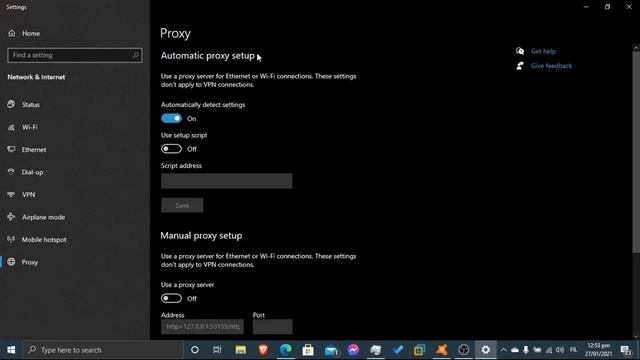Click the proxy Port field
The height and width of the screenshot is (360, 640).
coord(273,327)
